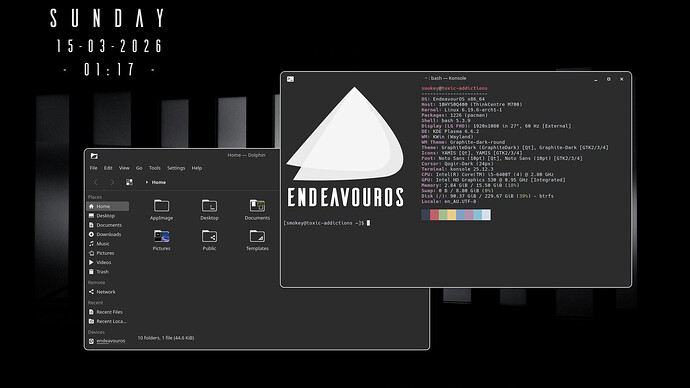Click the Konsole command prompt line
Image resolution: width=690 pixels, height=388 pixels.
pos(327,223)
